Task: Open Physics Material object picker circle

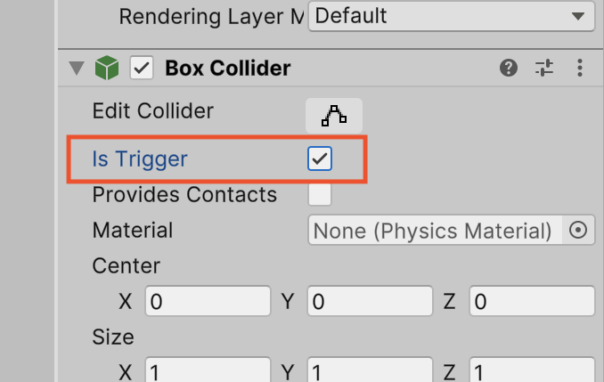Action: [578, 230]
